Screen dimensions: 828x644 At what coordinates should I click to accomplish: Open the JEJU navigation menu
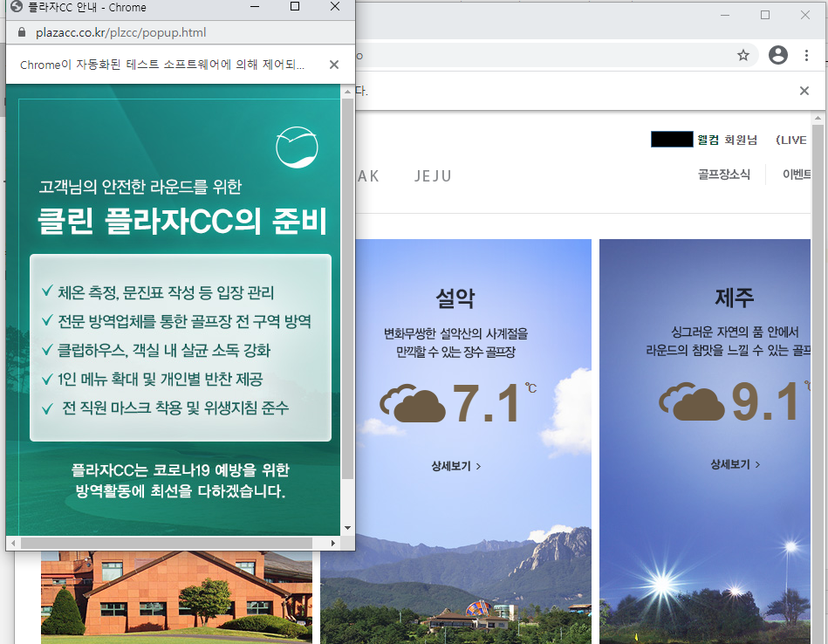click(433, 176)
